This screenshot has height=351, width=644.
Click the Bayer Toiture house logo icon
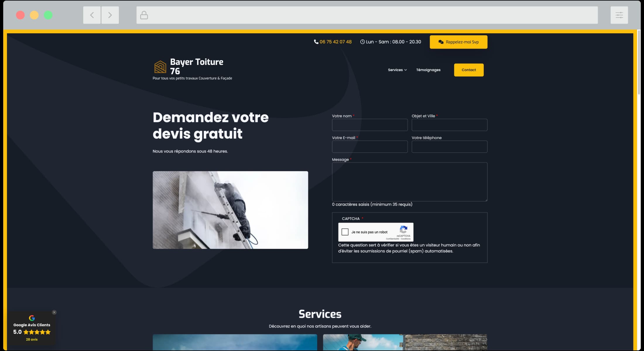160,67
